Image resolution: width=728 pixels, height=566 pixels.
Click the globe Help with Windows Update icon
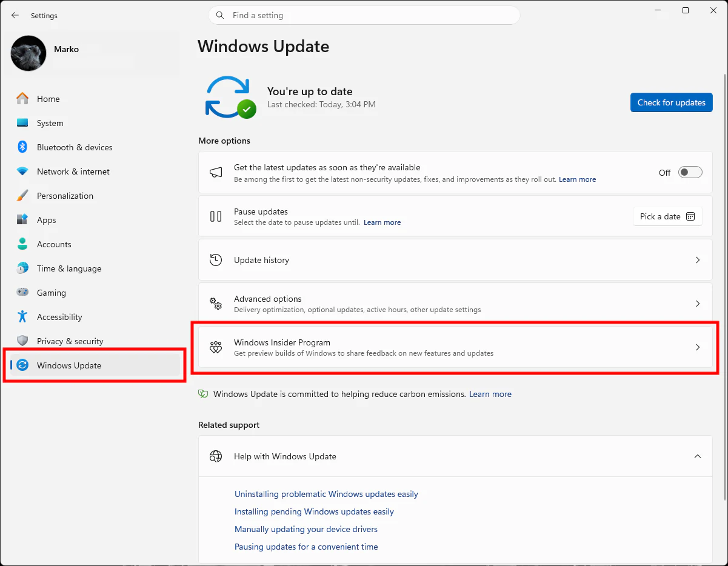[x=216, y=456]
